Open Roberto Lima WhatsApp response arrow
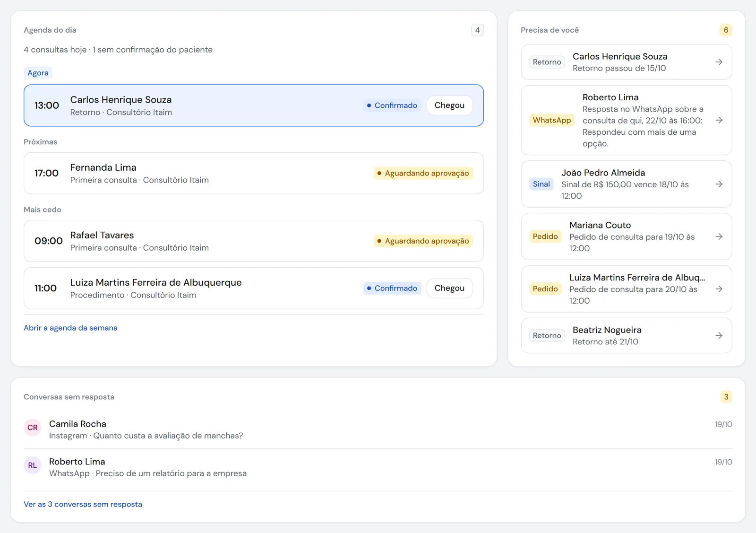The image size is (756, 533). click(719, 120)
